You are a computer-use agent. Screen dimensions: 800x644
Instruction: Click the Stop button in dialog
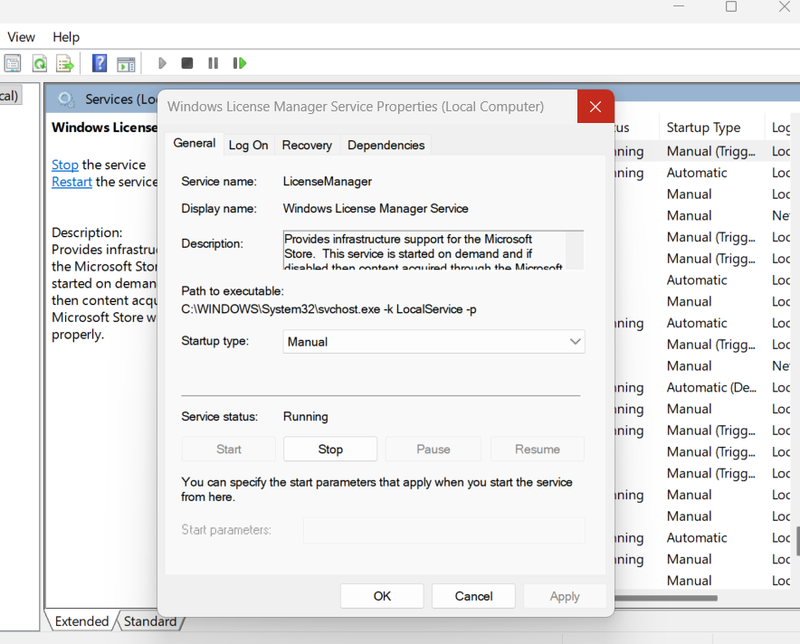(330, 449)
